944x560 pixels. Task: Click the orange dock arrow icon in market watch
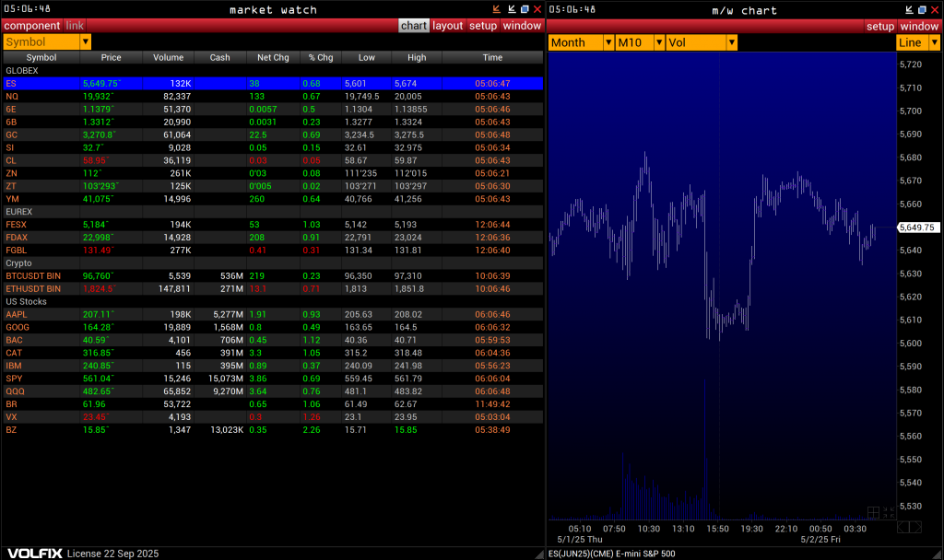pos(497,9)
